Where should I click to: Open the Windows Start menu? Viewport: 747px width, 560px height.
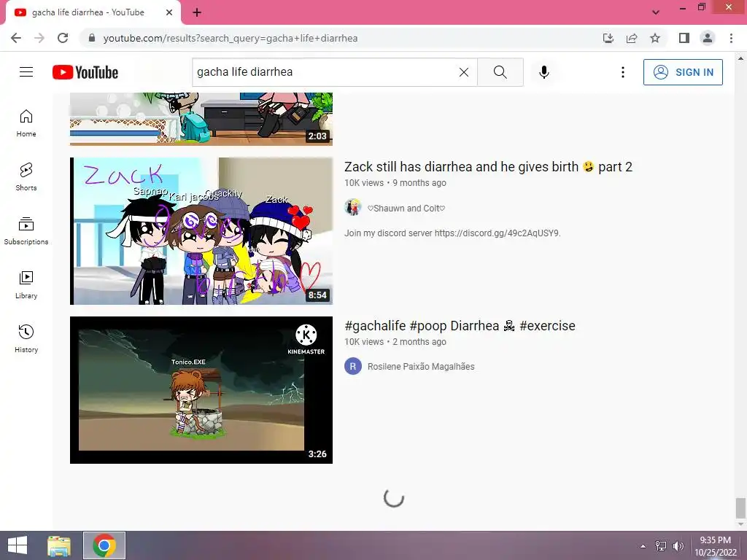[18, 545]
